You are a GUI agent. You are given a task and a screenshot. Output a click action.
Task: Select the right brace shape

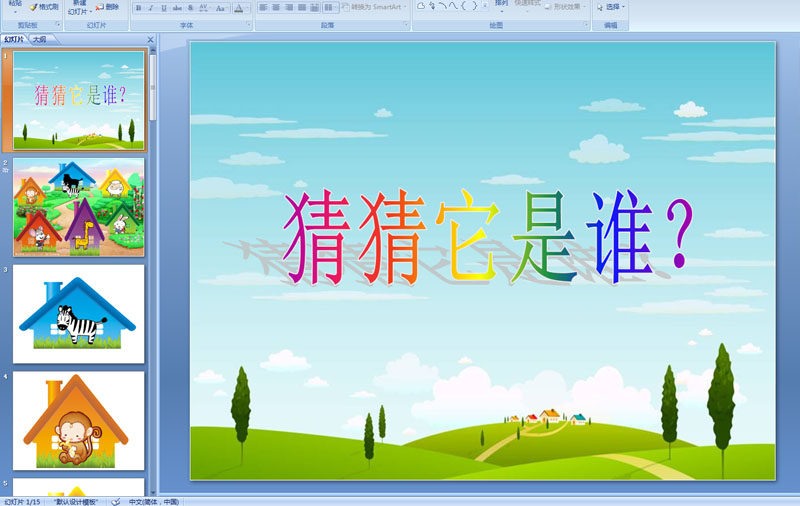click(x=474, y=6)
